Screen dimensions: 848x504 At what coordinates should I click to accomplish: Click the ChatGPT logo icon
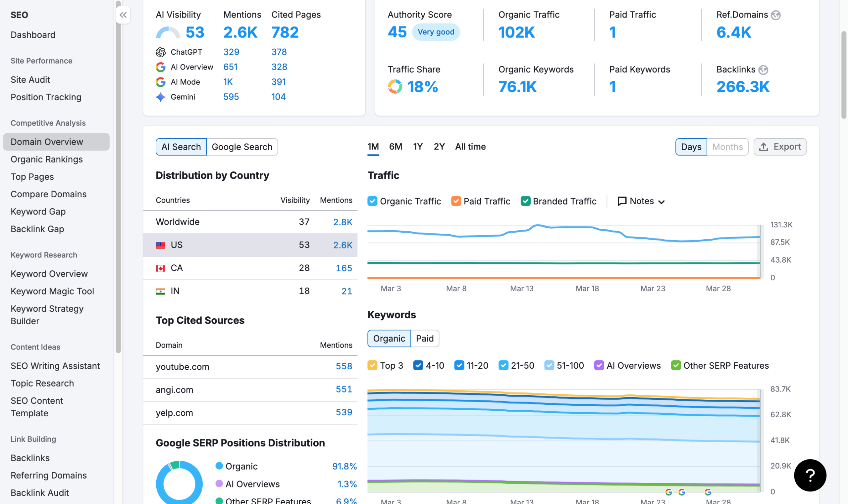(160, 52)
